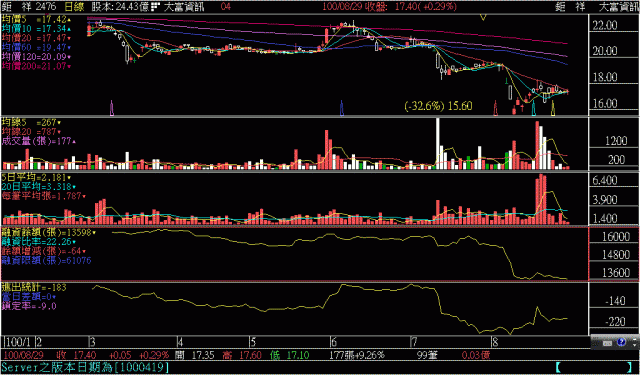Click the yellow marker below the price chart
This screenshot has width=640, height=375.
553,108
